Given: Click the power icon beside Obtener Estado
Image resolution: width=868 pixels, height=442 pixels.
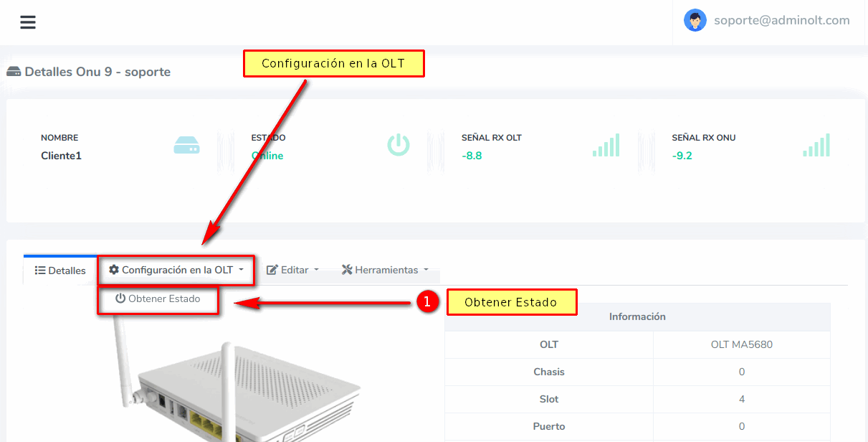Looking at the screenshot, I should [120, 298].
